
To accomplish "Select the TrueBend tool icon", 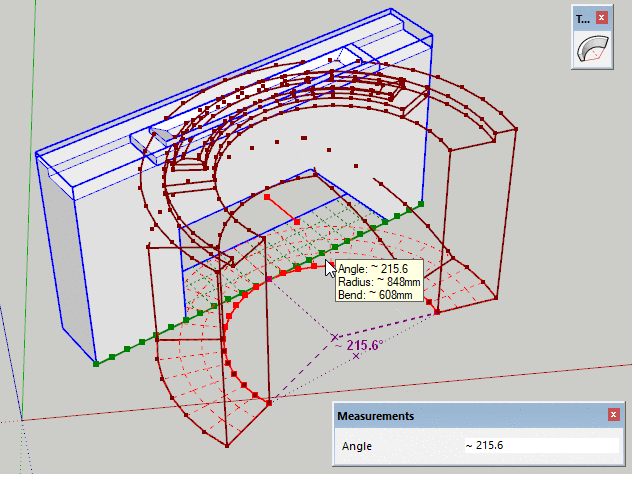I will pyautogui.click(x=592, y=49).
